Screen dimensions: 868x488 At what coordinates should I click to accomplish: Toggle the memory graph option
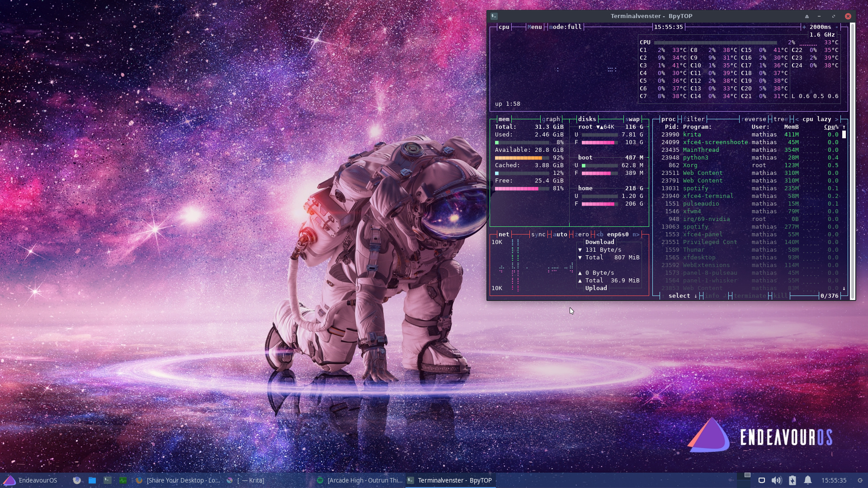pyautogui.click(x=551, y=119)
